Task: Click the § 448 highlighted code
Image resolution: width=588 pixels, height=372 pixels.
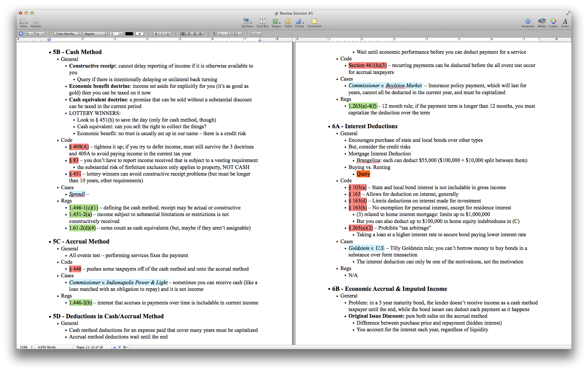Action: (x=75, y=269)
